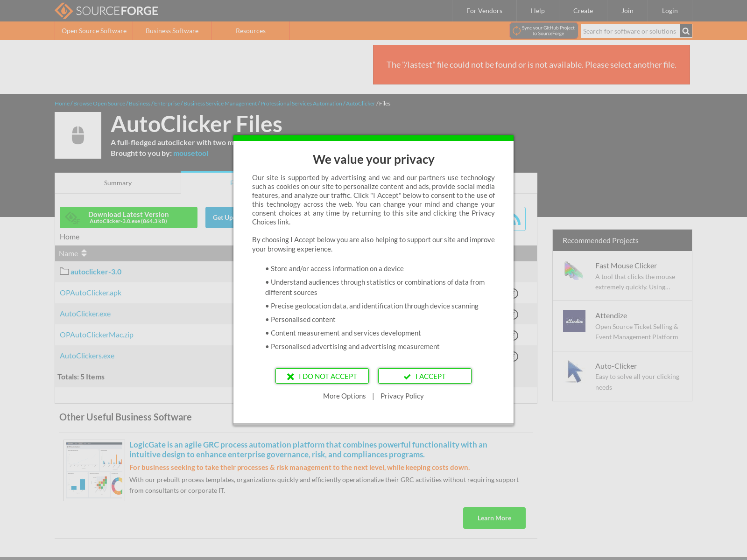Open Auto-Clicker recommended project title
Viewport: 747px width, 560px height.
pos(616,366)
